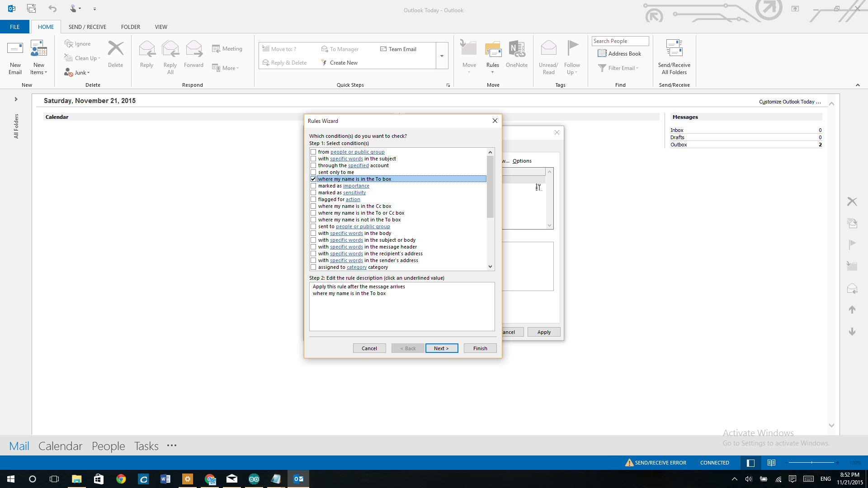868x488 pixels.
Task: Open the Address Book
Action: [x=619, y=53]
